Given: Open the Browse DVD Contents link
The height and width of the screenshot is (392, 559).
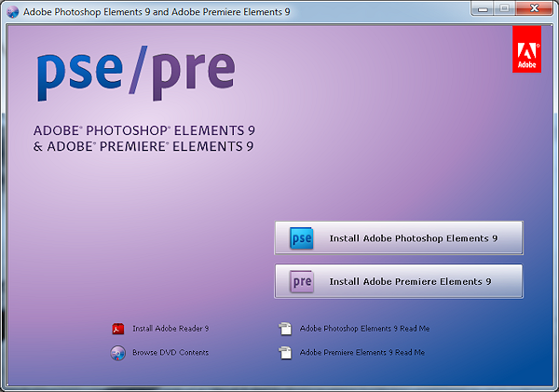Looking at the screenshot, I should pos(170,353).
